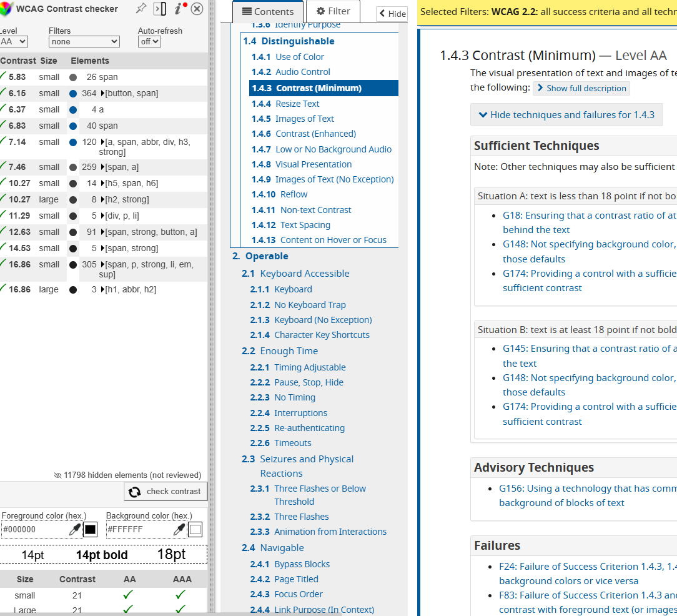The height and width of the screenshot is (616, 677).
Task: Pick foreground color with eyedropper
Action: (75, 530)
